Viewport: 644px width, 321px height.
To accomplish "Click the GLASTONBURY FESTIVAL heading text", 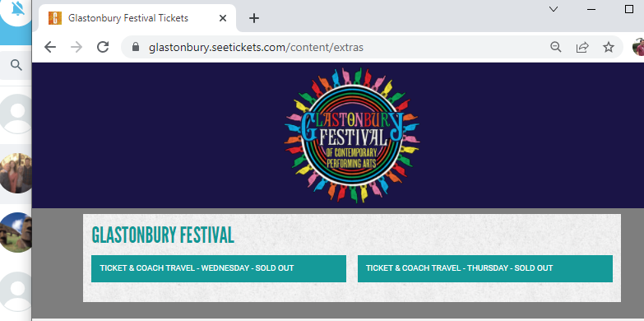I will pyautogui.click(x=163, y=235).
